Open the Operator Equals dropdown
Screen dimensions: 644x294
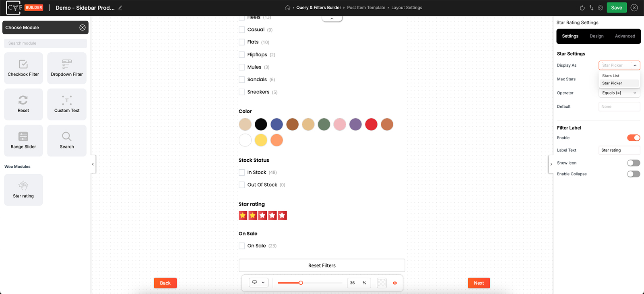pos(619,93)
